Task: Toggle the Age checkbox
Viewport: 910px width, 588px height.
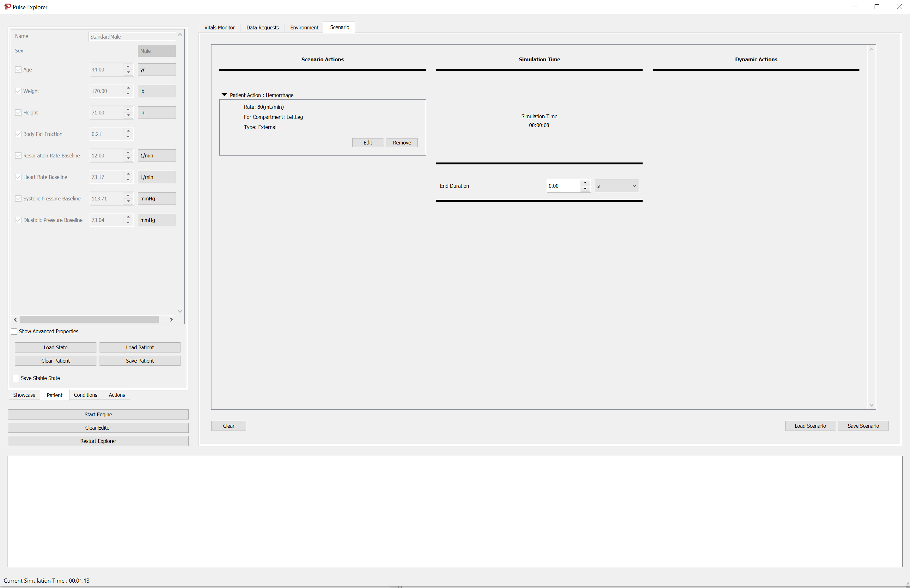Action: pos(18,70)
